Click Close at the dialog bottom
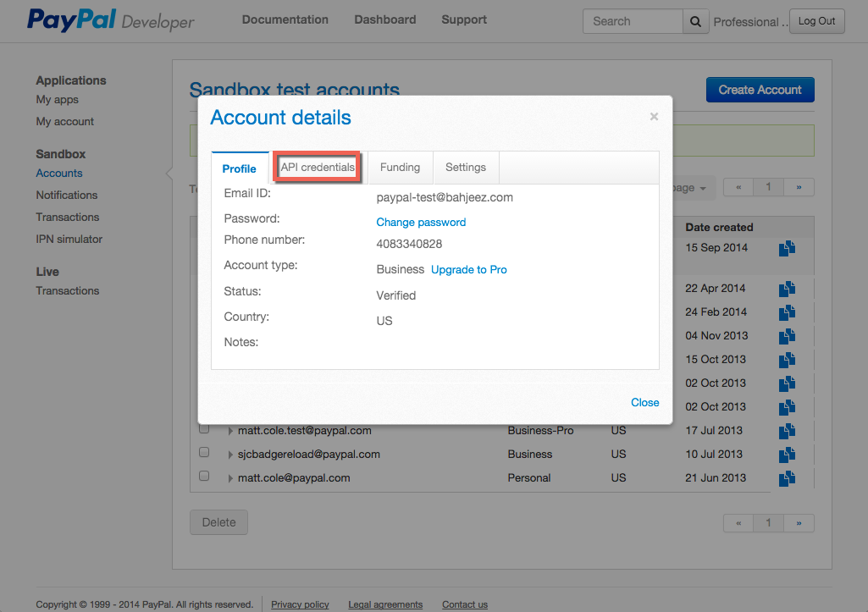868x612 pixels. 645,403
